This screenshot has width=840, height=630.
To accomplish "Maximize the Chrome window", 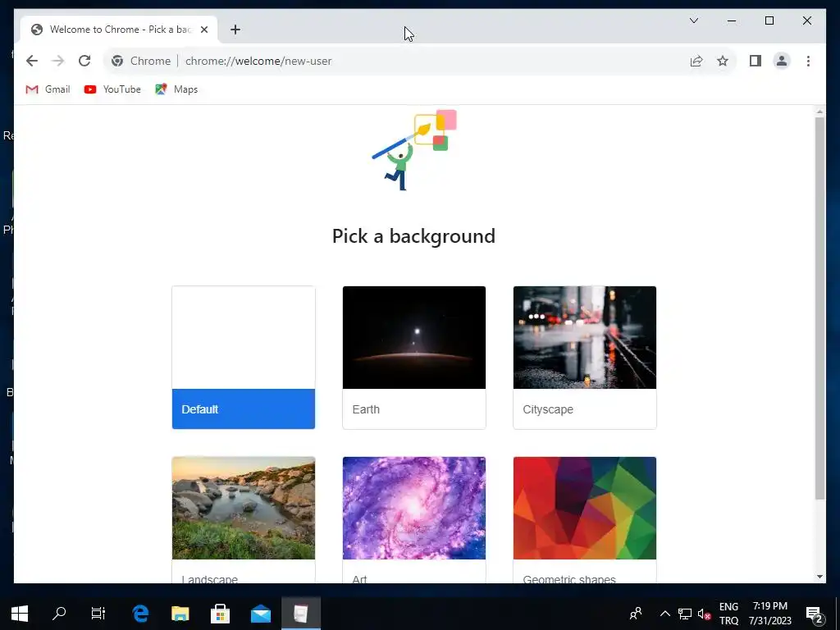I will tap(769, 21).
